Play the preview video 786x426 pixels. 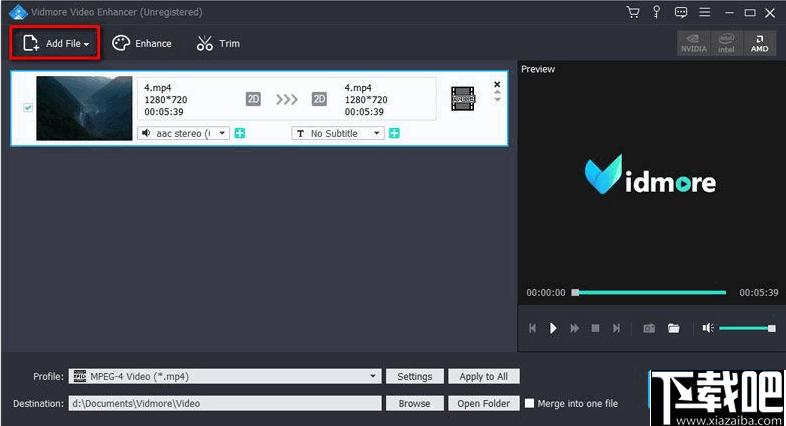553,328
